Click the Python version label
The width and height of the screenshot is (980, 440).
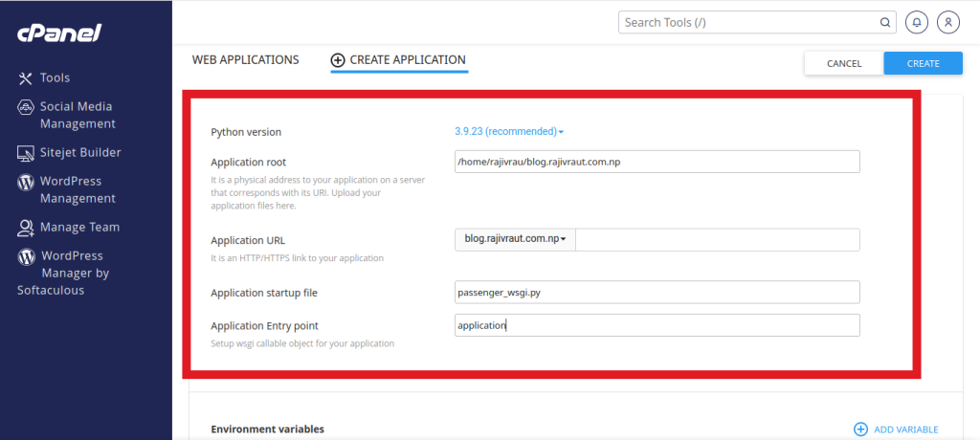(246, 132)
